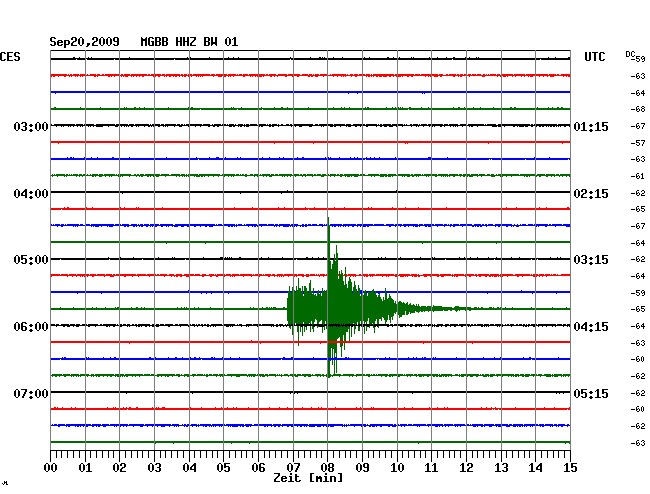Click DC value -64 beside 04:15
Image resolution: width=650 pixels, height=494 pixels.
[638, 327]
